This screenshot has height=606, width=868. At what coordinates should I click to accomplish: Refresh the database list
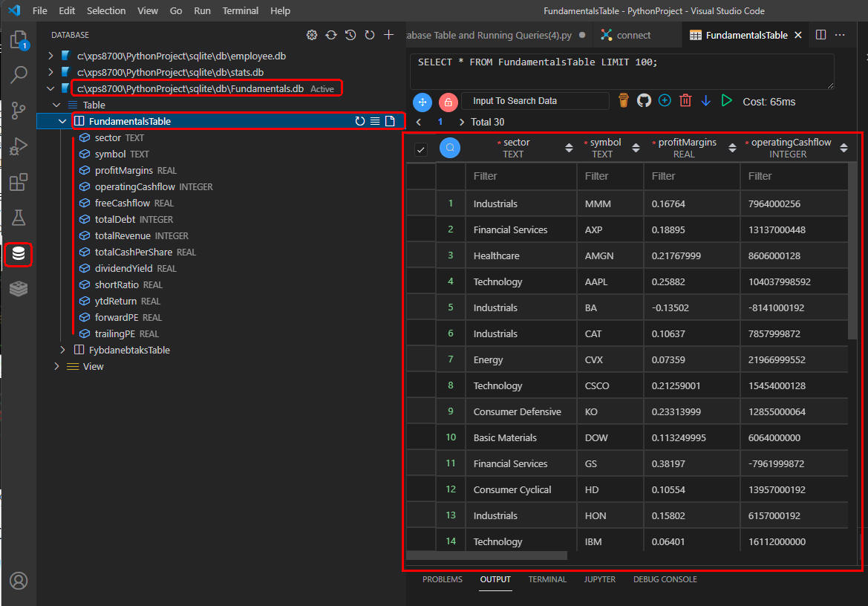click(x=369, y=35)
